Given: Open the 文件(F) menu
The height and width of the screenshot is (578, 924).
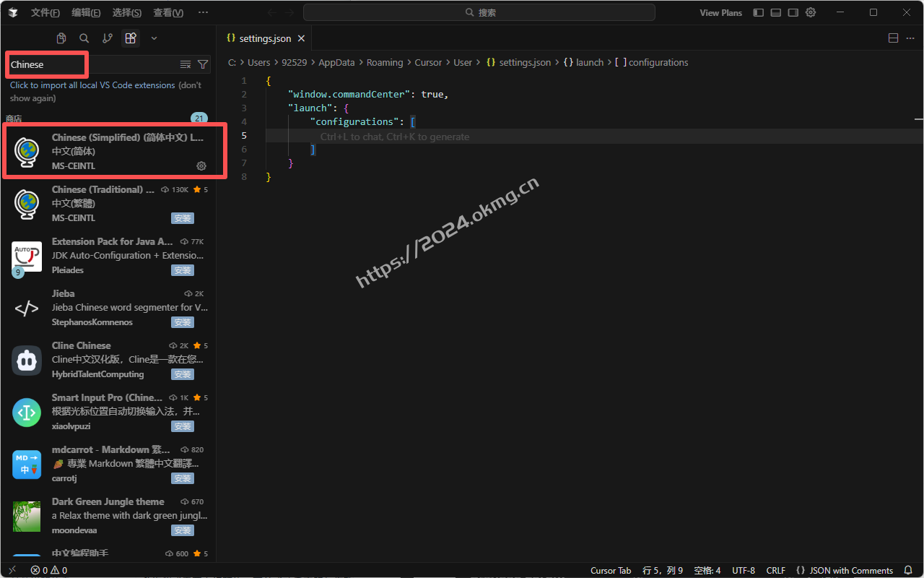Looking at the screenshot, I should [45, 12].
